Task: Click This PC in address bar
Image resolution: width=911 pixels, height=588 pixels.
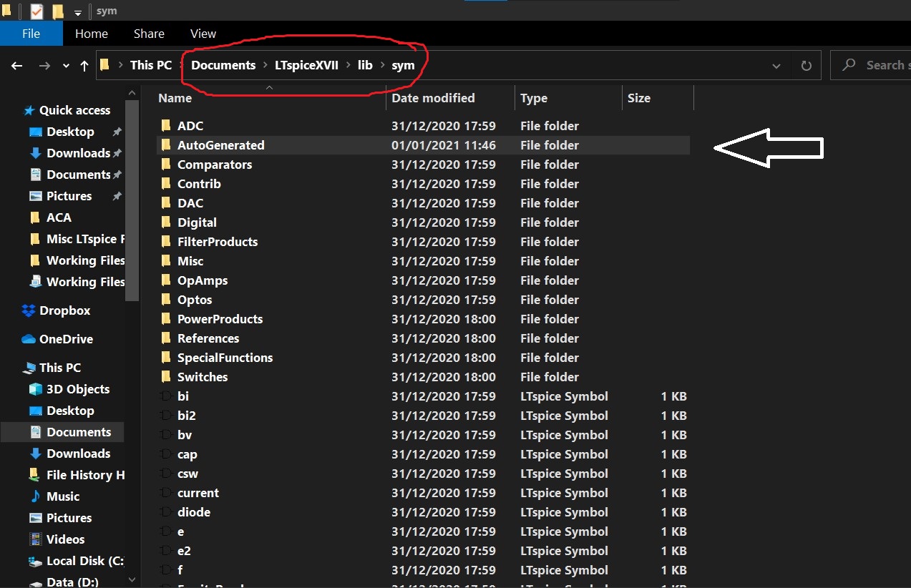Action: 151,65
